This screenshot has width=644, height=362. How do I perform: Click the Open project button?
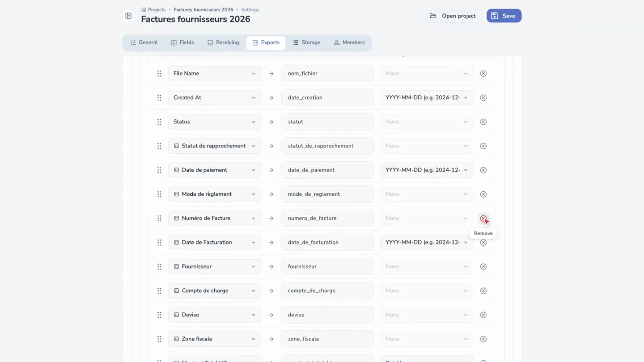(x=453, y=16)
